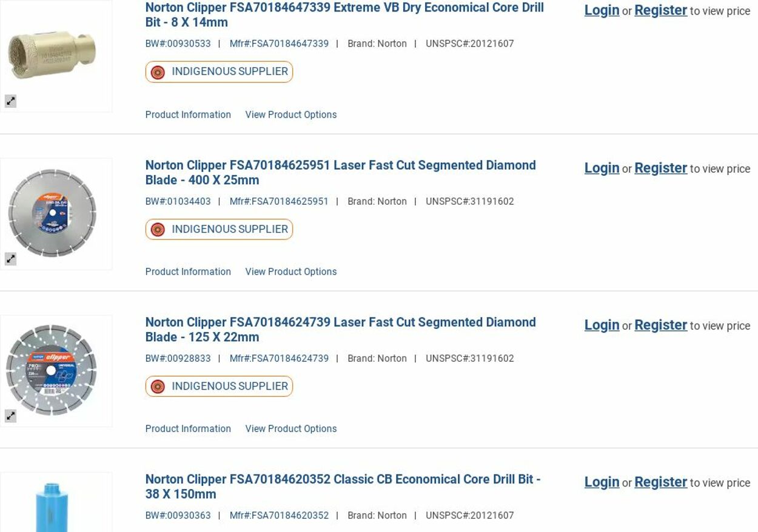The image size is (758, 532).
Task: Open the gold core drill bit thumbnail
Action: coord(53,56)
